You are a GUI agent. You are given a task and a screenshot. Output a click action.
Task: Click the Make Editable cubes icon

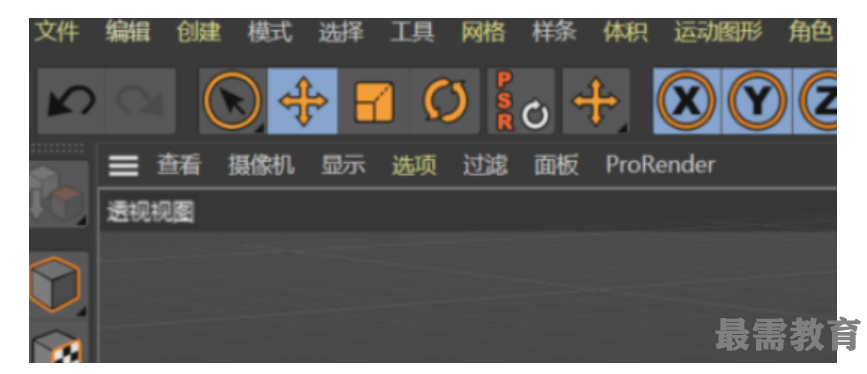pos(58,194)
